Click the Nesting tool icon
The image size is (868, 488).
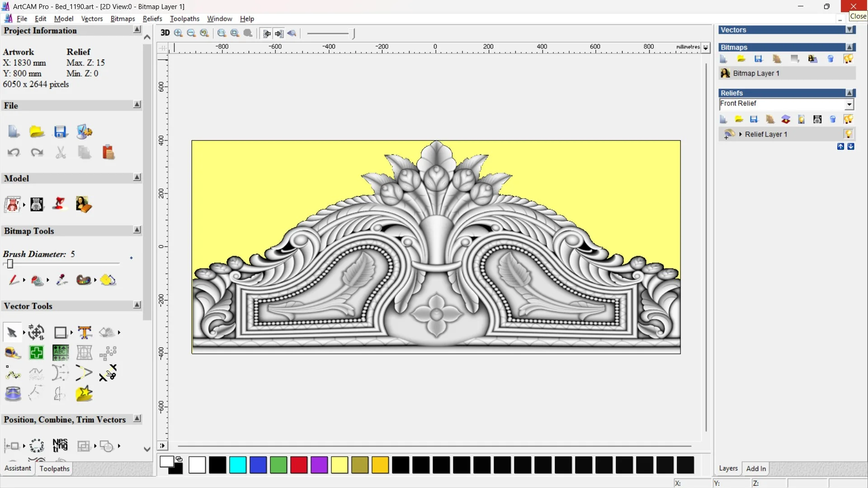(60, 446)
